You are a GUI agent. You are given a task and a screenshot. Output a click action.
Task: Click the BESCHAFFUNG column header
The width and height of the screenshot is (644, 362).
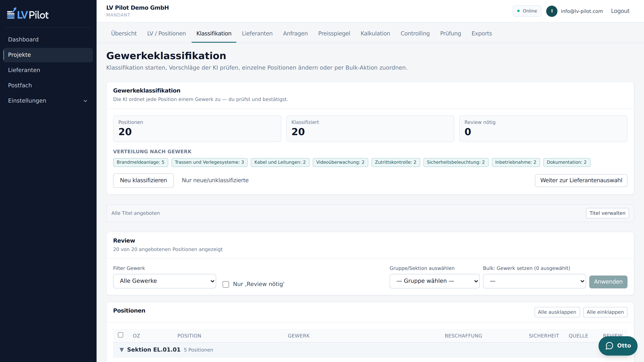coord(463,336)
